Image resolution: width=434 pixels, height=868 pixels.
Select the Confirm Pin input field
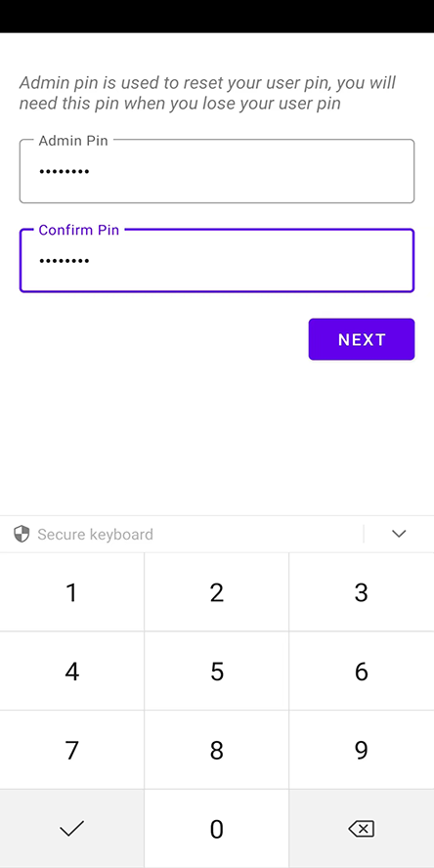click(217, 260)
